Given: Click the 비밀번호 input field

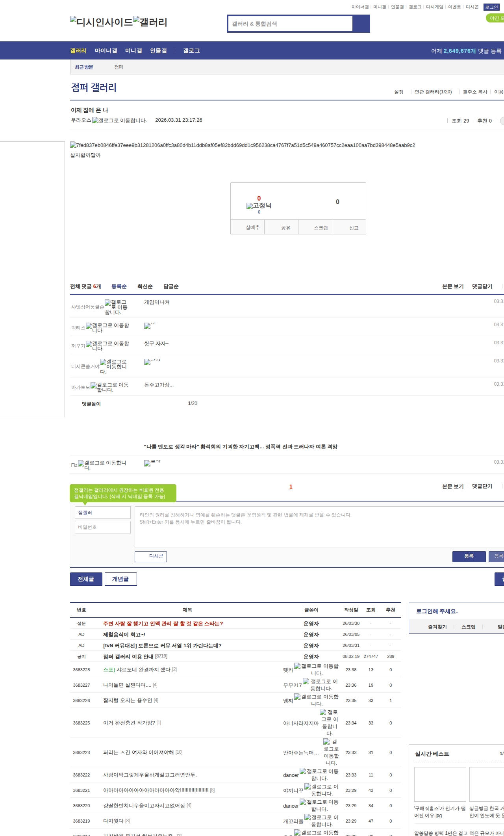Looking at the screenshot, I should pos(102,527).
